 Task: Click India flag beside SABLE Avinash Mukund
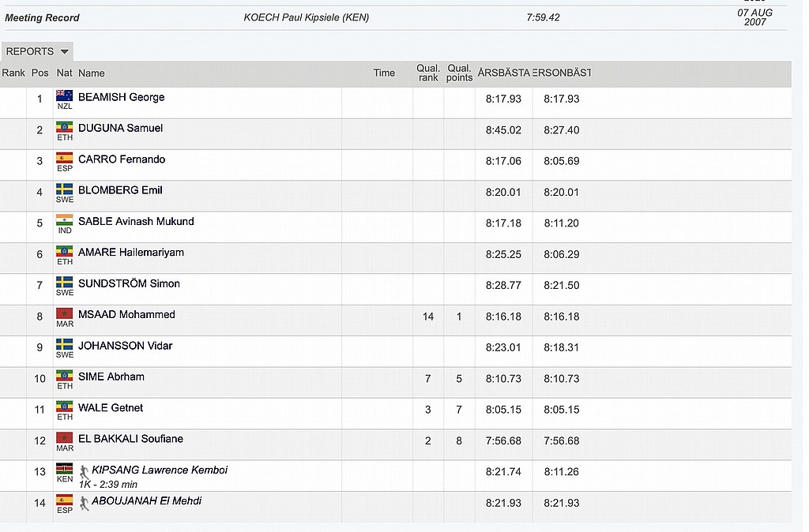65,220
